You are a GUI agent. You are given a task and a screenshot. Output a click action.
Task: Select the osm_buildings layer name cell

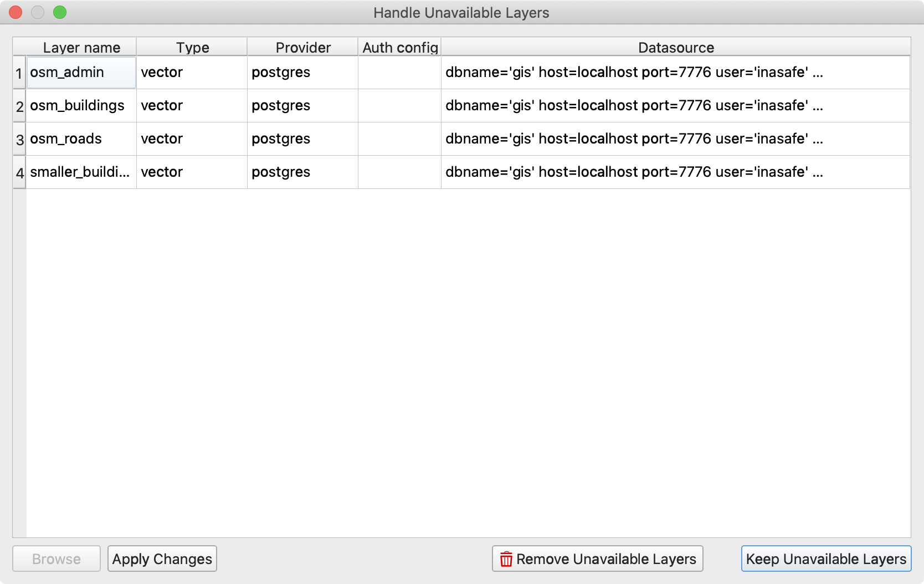(81, 106)
